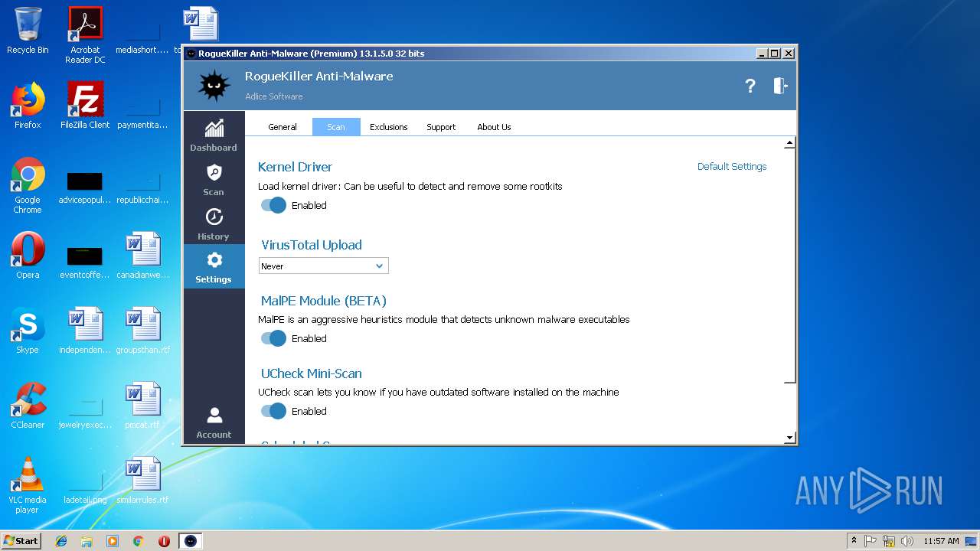980x551 pixels.
Task: Select similarrules.rtf file on desktop
Action: click(142, 481)
